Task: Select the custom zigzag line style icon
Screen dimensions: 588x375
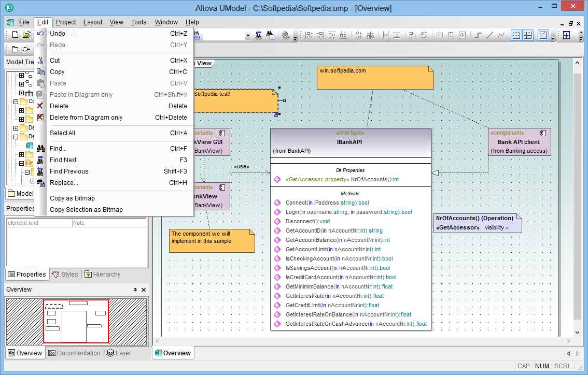Action: (501, 35)
